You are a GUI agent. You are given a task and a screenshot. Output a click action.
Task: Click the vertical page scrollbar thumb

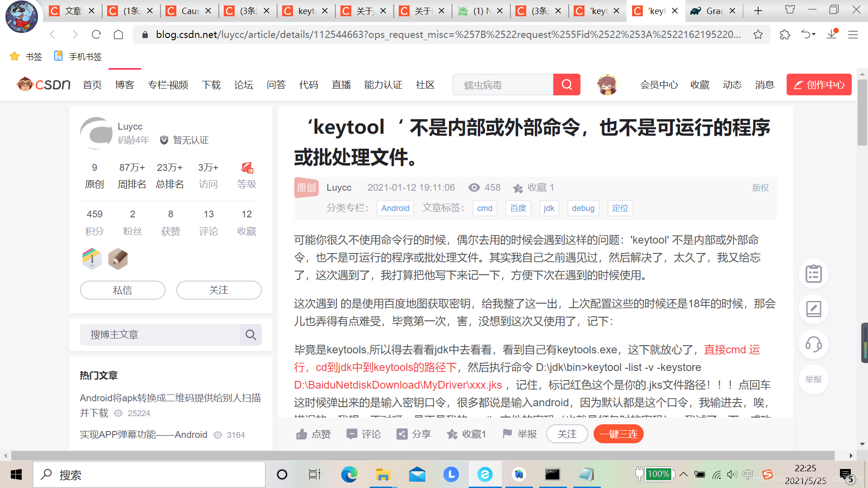[x=863, y=113]
